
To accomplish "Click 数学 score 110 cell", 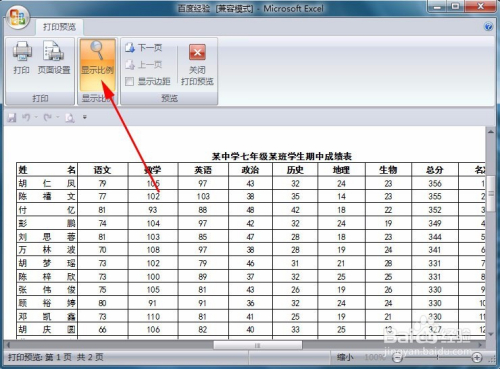I will pos(153,316).
